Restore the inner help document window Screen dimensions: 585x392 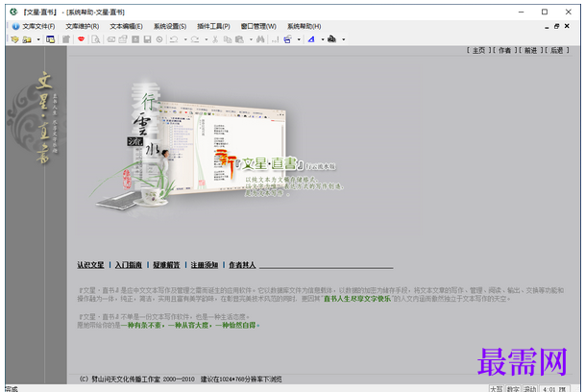point(556,26)
